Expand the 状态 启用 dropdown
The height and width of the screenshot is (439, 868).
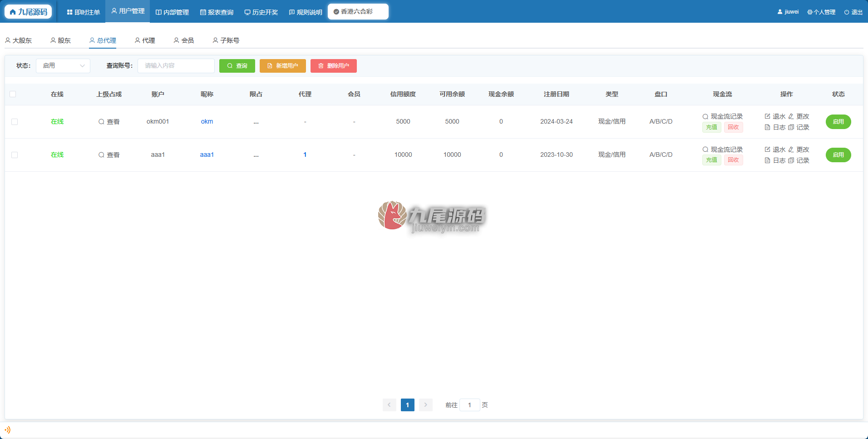[x=63, y=66]
